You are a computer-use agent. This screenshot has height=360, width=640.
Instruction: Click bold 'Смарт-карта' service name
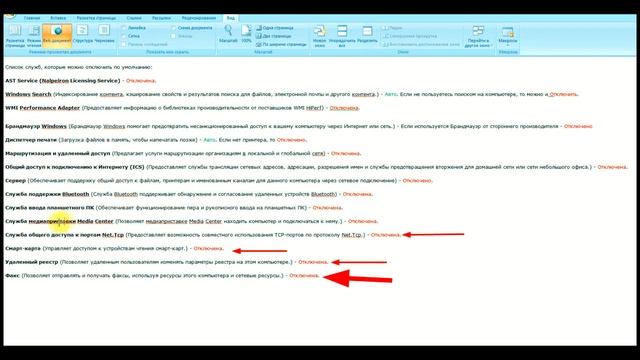click(x=22, y=248)
